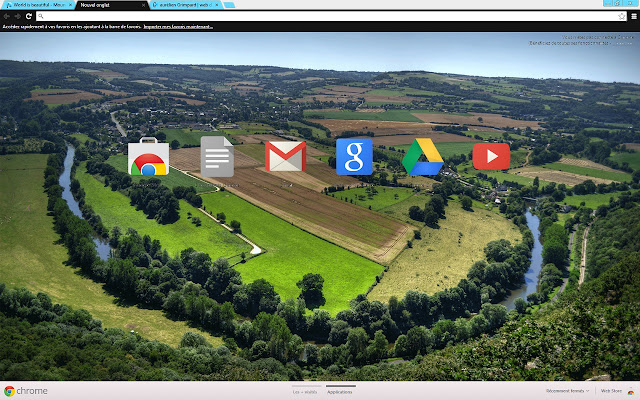This screenshot has width=640, height=400.
Task: Click the Web Store icon in footer
Action: coord(631,391)
